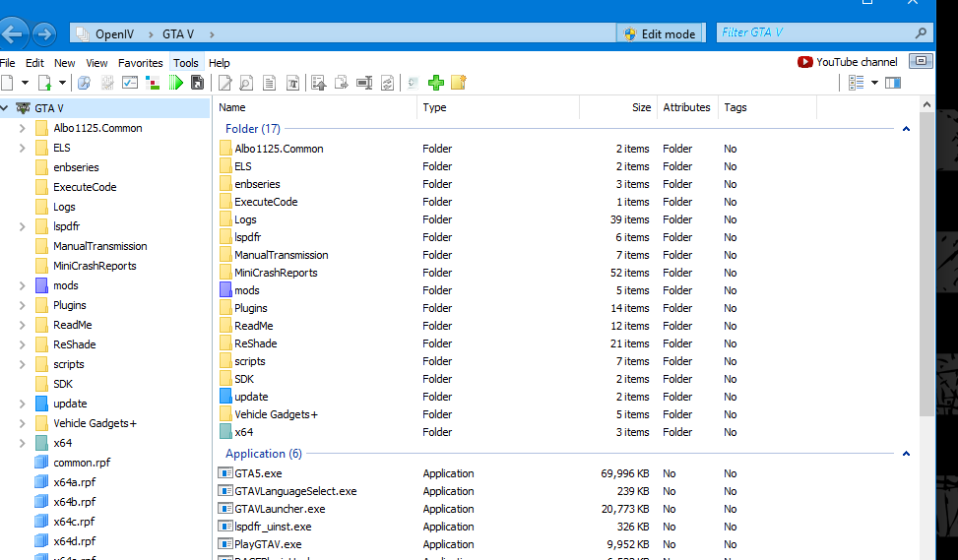
Task: Open the view layout dropdown arrow
Action: [x=874, y=83]
